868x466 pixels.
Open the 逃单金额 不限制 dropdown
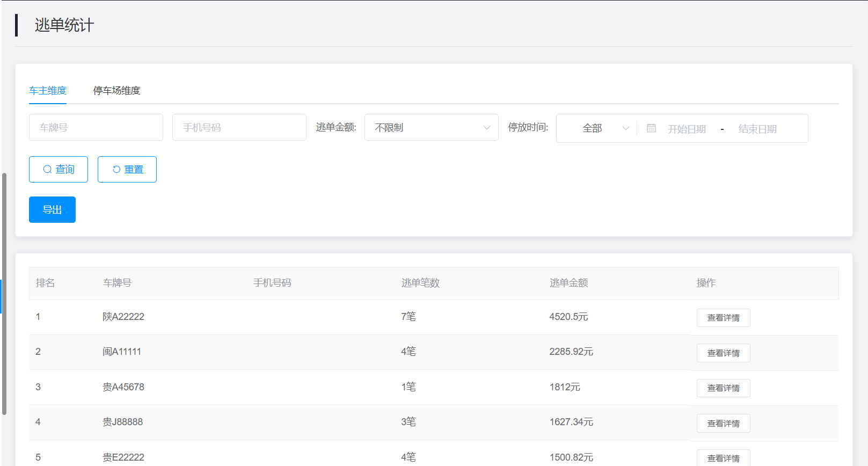(x=431, y=128)
